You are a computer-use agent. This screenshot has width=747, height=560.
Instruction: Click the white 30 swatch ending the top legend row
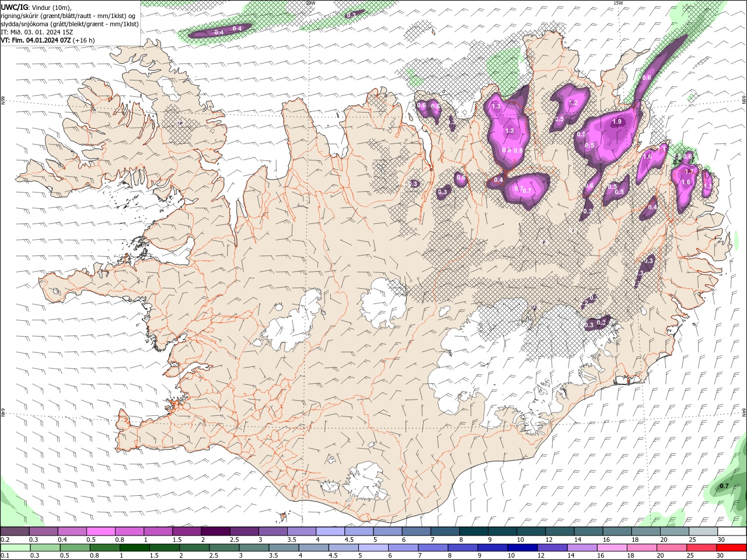pos(731,531)
